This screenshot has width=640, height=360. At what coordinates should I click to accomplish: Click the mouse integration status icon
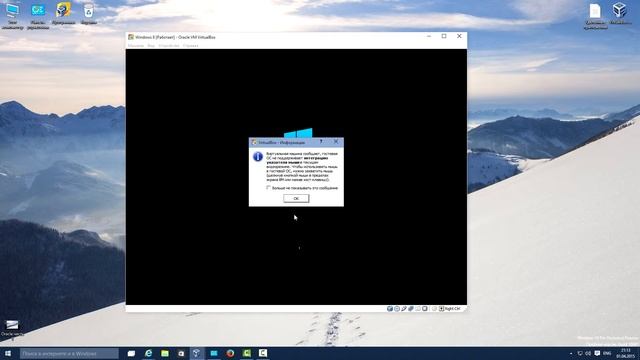434,309
